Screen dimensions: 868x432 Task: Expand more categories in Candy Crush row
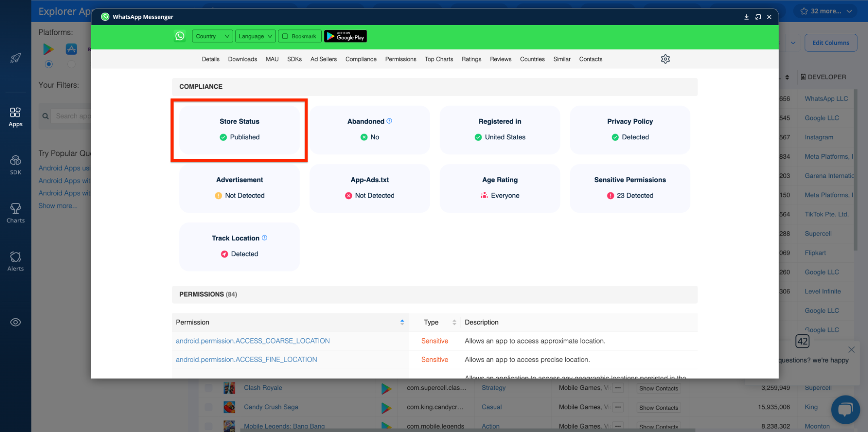[618, 407]
